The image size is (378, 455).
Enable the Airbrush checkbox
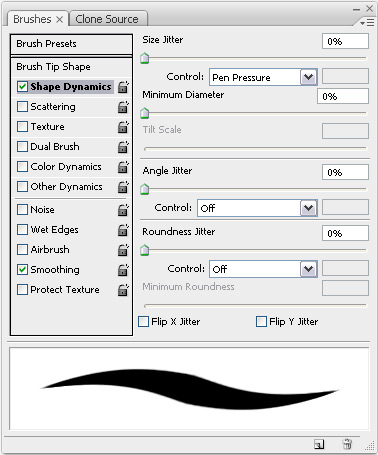pyautogui.click(x=22, y=250)
